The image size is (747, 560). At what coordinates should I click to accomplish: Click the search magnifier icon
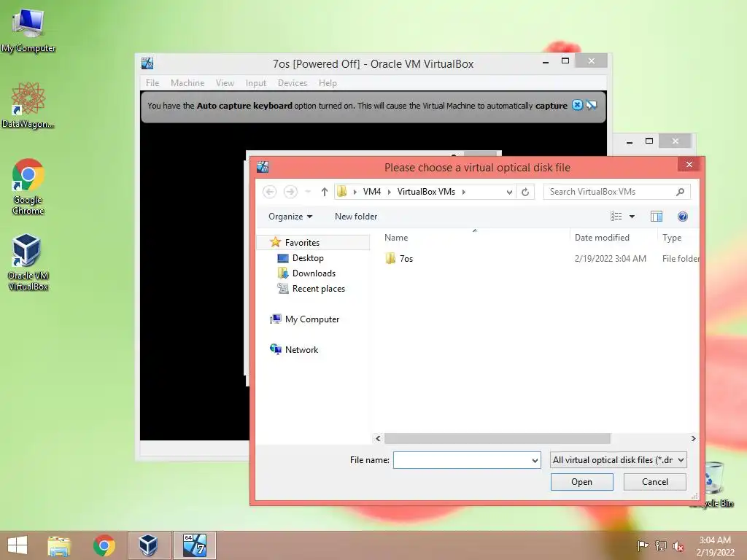tap(680, 192)
